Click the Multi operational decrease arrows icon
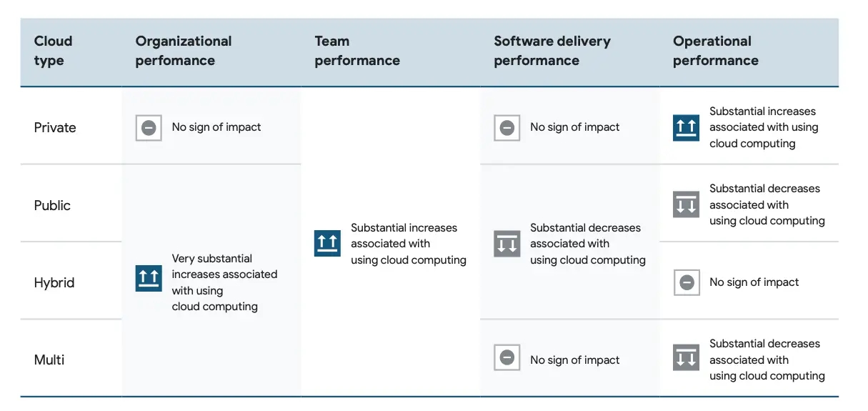This screenshot has width=868, height=411. (x=686, y=357)
